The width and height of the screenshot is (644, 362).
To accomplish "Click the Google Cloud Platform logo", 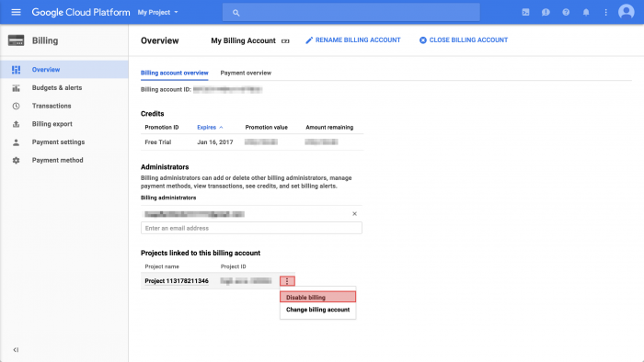I will (81, 12).
